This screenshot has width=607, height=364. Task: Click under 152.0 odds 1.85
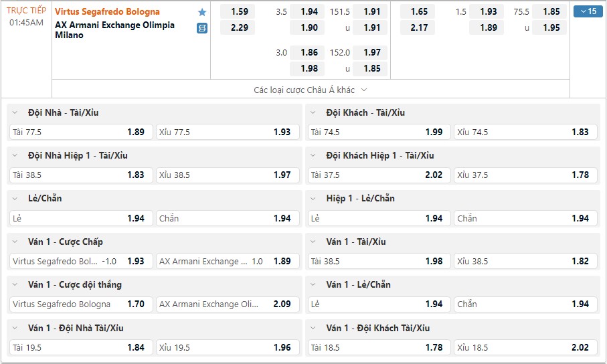(370, 68)
